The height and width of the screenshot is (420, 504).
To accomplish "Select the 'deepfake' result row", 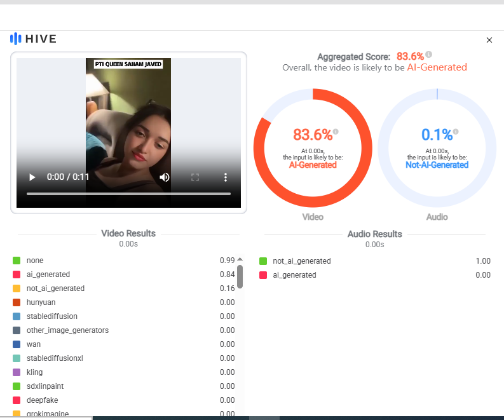I will point(124,400).
